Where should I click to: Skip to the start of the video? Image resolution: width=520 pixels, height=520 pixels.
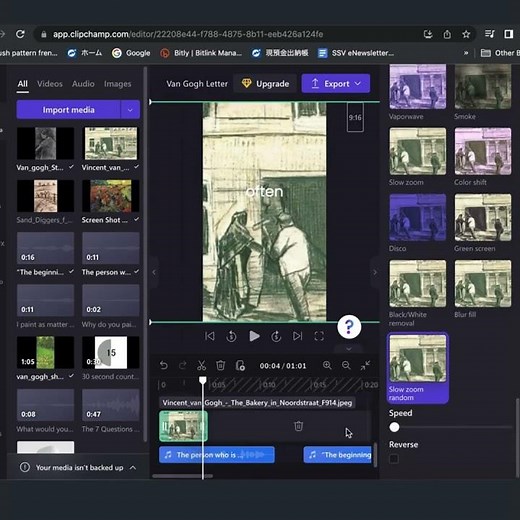pyautogui.click(x=210, y=336)
